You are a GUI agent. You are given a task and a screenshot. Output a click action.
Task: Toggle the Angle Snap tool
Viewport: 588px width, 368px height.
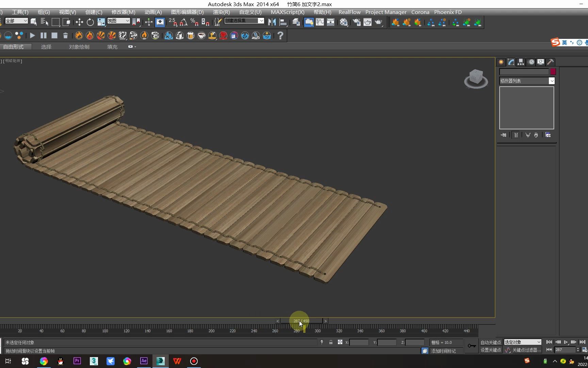tap(184, 22)
